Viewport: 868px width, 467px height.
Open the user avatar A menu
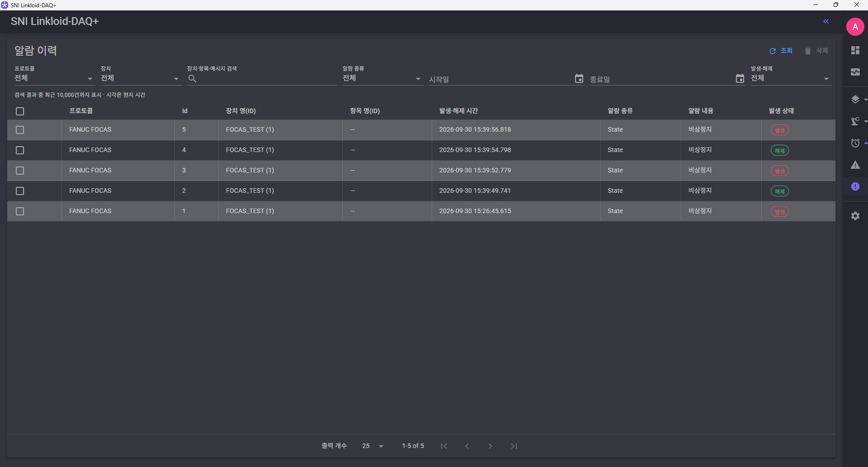pyautogui.click(x=855, y=27)
